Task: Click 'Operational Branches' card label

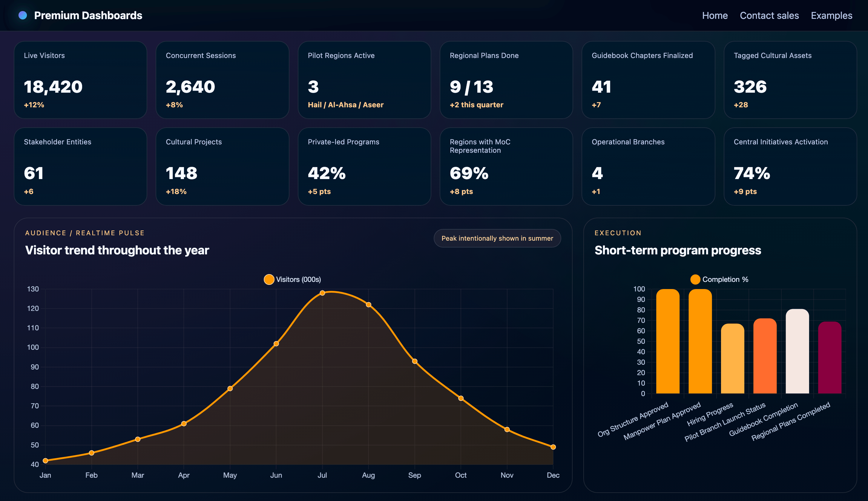Action: coord(628,142)
